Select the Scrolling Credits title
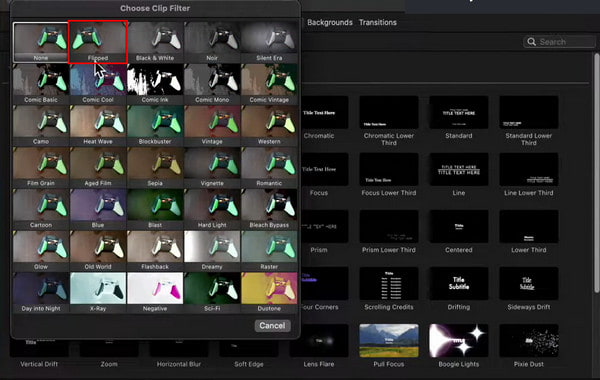Viewport: 600px width, 380px height. pos(389,289)
